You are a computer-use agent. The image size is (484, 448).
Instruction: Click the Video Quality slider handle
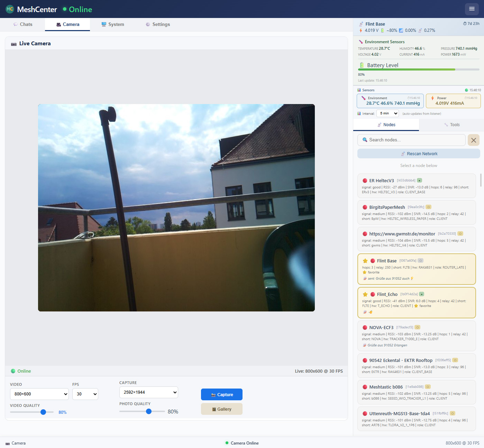pyautogui.click(x=43, y=412)
